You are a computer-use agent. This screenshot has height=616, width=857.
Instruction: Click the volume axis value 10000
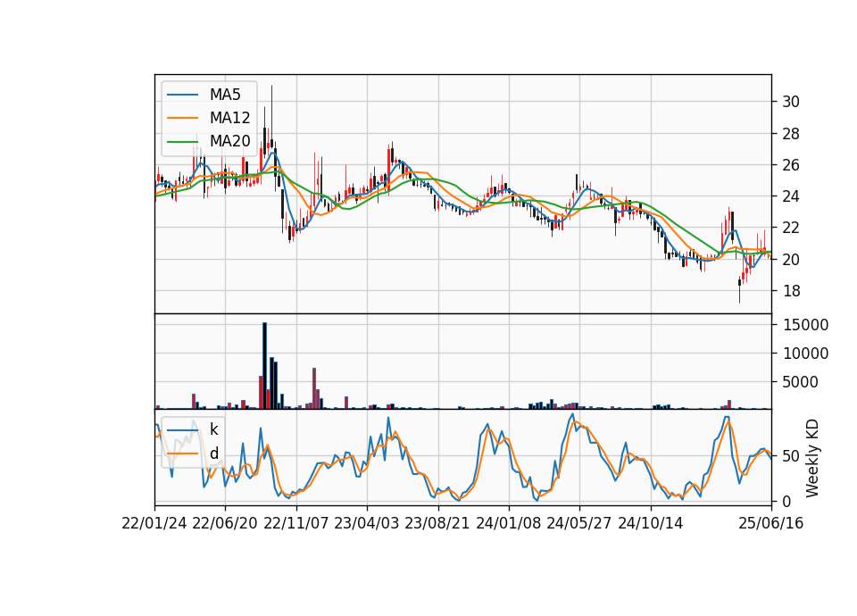(805, 354)
